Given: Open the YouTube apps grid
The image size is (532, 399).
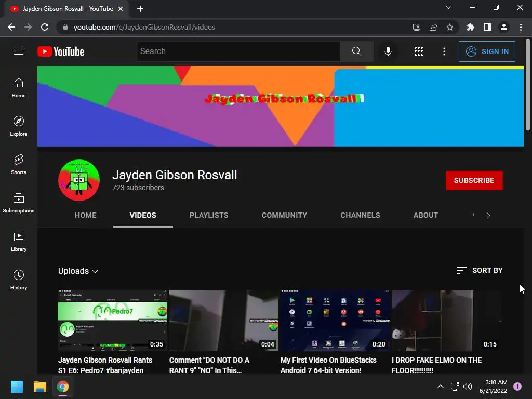Looking at the screenshot, I should point(419,51).
